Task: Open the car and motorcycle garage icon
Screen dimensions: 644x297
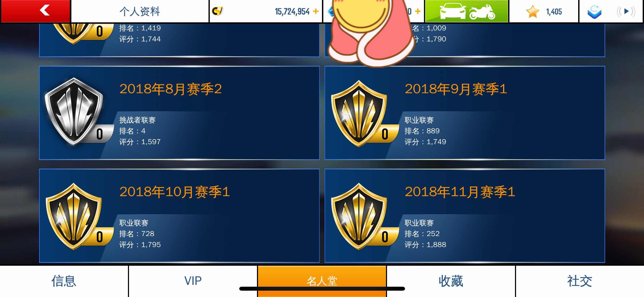Action: coord(467,11)
